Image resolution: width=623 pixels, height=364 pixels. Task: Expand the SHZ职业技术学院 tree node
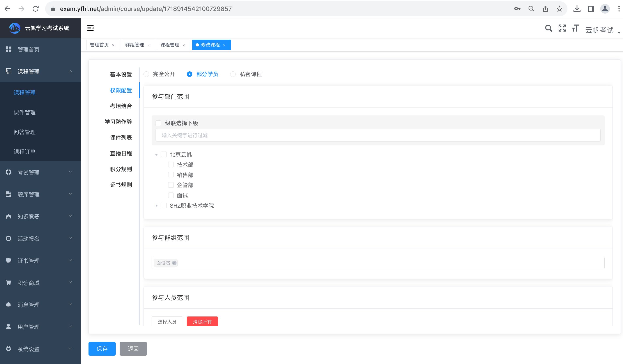coord(156,206)
